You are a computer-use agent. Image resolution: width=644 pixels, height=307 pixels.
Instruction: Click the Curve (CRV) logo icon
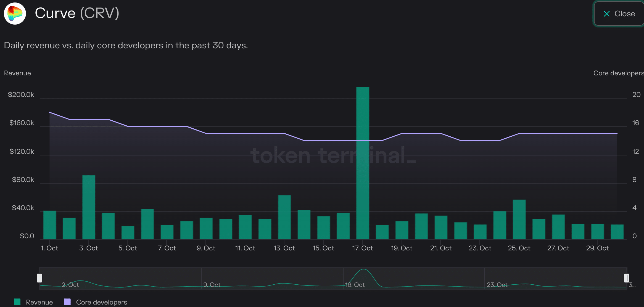[x=15, y=14]
